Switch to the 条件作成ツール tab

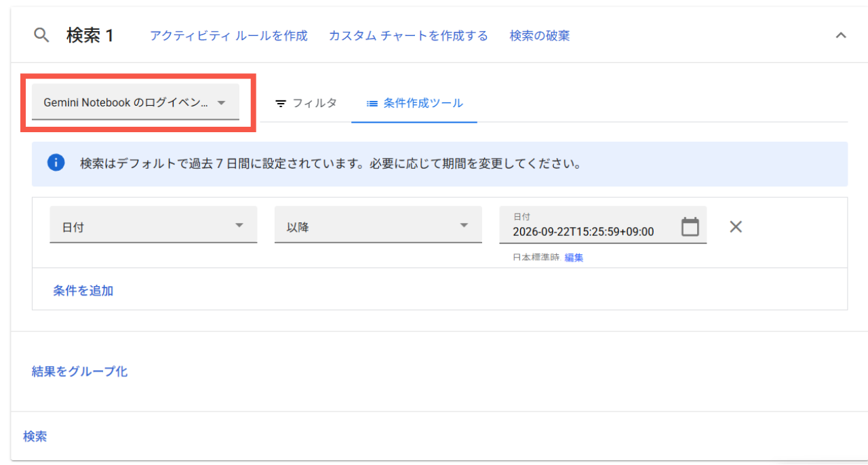click(414, 103)
